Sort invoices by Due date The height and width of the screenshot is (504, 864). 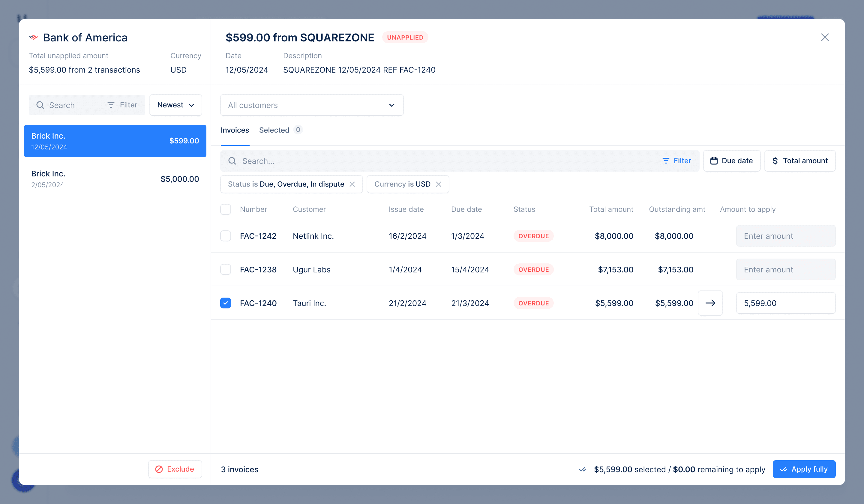732,161
